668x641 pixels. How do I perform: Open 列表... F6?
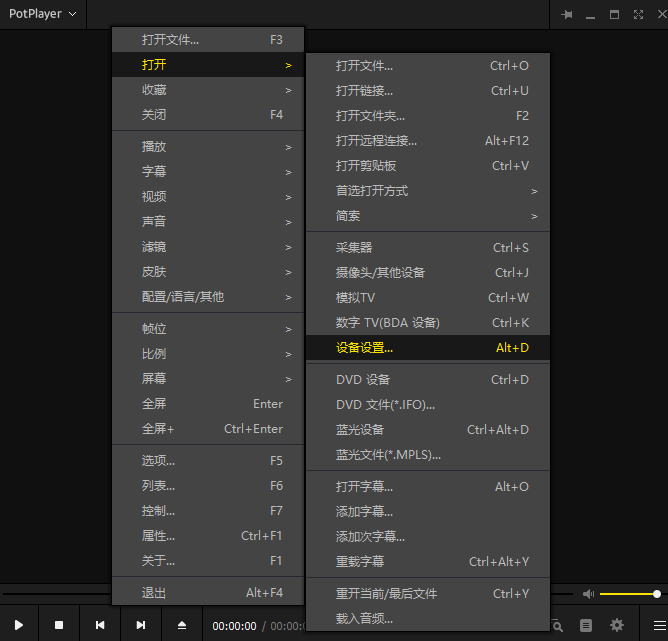point(208,486)
